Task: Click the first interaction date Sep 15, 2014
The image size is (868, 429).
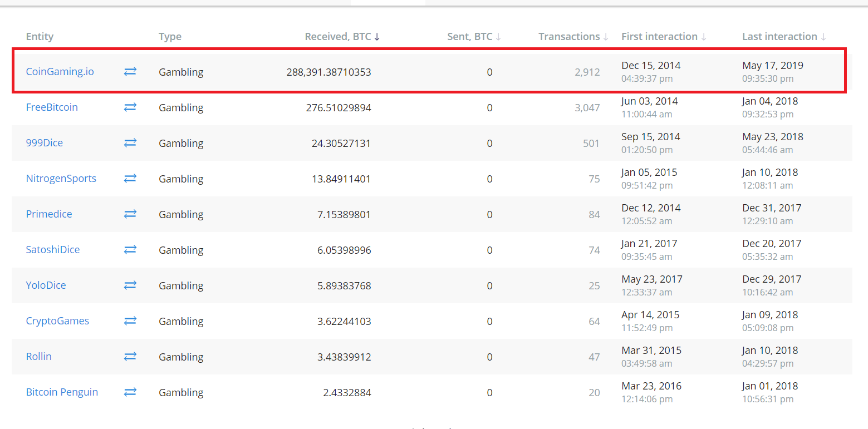Action: point(651,137)
